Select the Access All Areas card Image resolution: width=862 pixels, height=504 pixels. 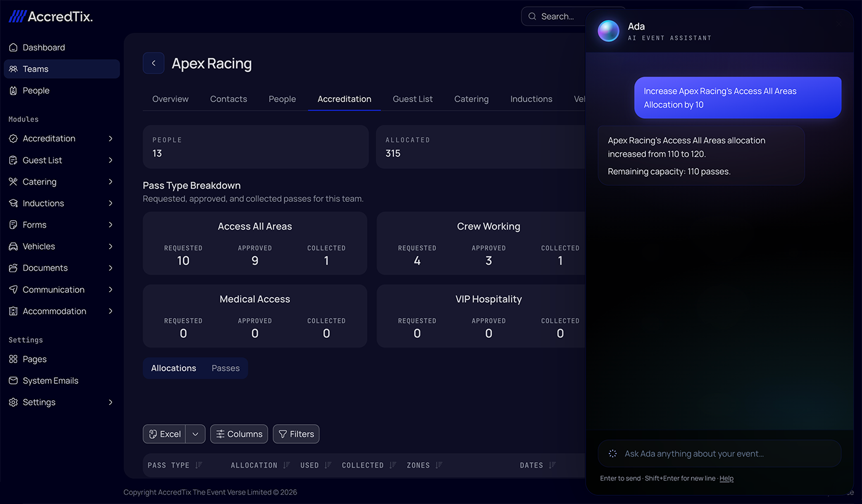pos(255,243)
